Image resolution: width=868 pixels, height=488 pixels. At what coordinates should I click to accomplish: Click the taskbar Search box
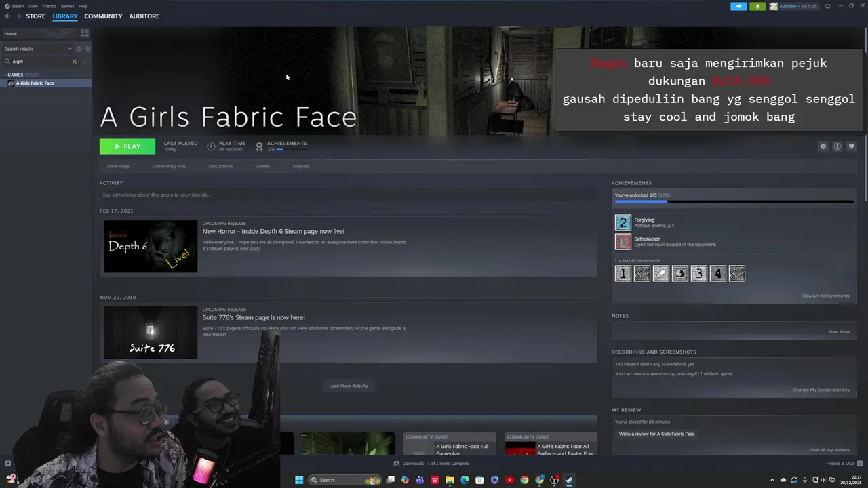[346, 480]
